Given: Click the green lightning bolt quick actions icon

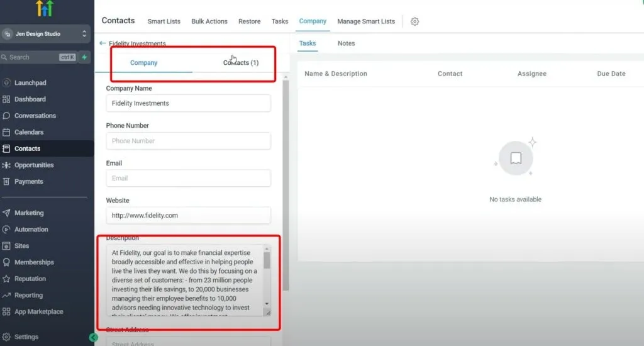Looking at the screenshot, I should 85,57.
